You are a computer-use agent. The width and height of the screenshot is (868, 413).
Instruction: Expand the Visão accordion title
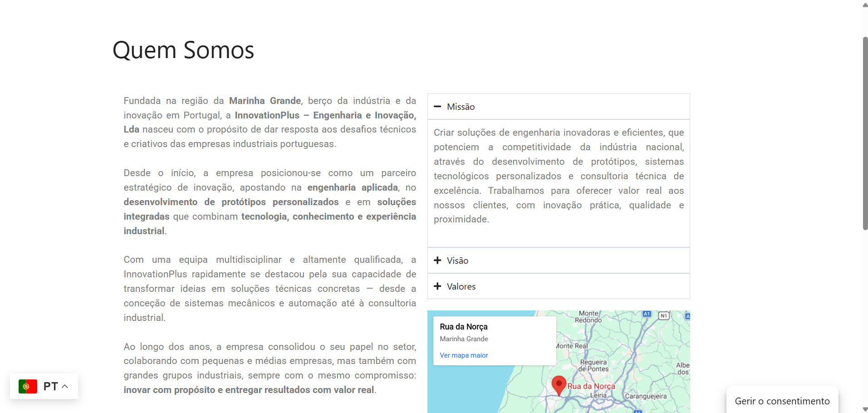click(457, 261)
